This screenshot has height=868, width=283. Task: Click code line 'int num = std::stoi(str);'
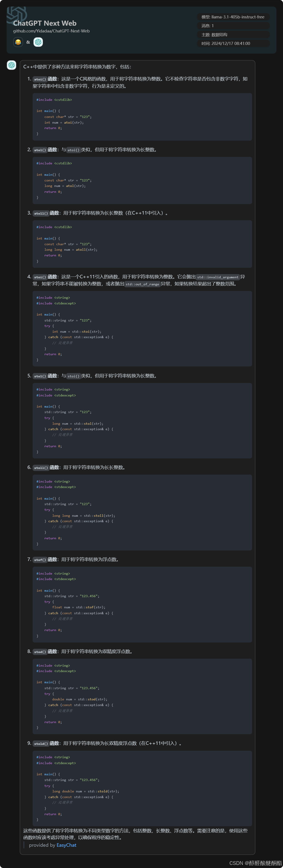pyautogui.click(x=77, y=332)
